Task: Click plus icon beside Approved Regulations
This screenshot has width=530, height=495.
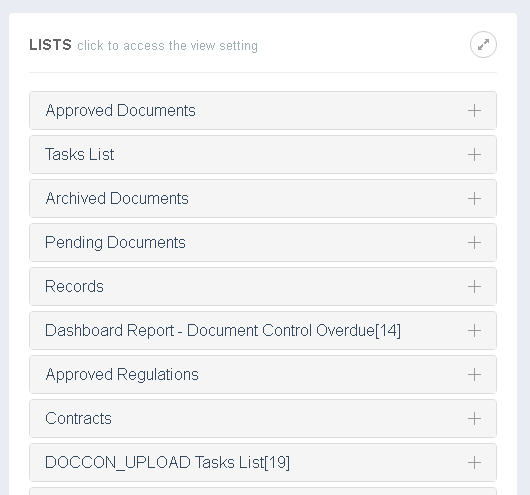Action: point(474,374)
